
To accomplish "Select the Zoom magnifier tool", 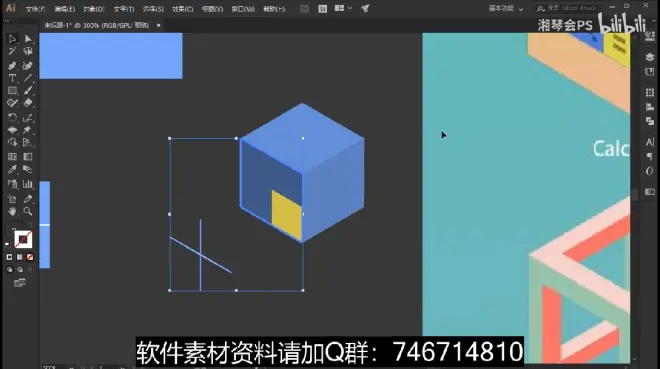I will click(x=28, y=211).
